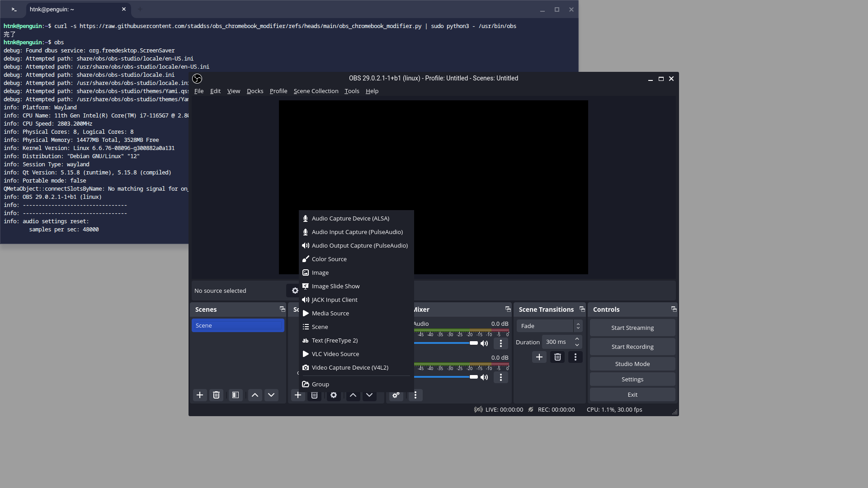Open advanced audio properties gear in mixer
This screenshot has width=868, height=488.
point(396,395)
